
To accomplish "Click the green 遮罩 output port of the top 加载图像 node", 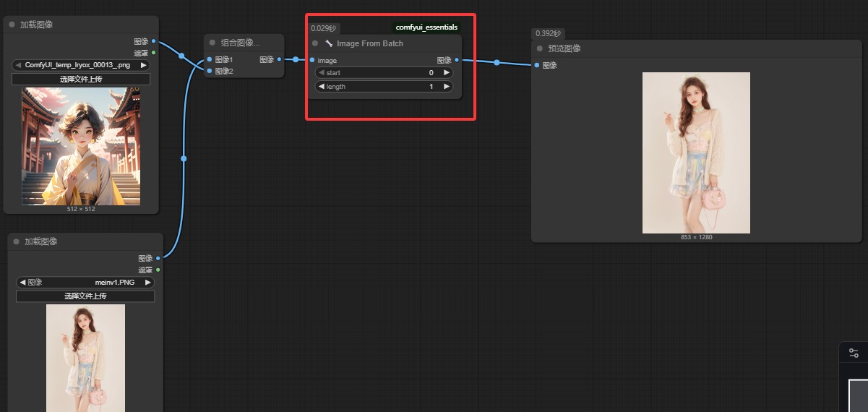I will click(x=154, y=53).
